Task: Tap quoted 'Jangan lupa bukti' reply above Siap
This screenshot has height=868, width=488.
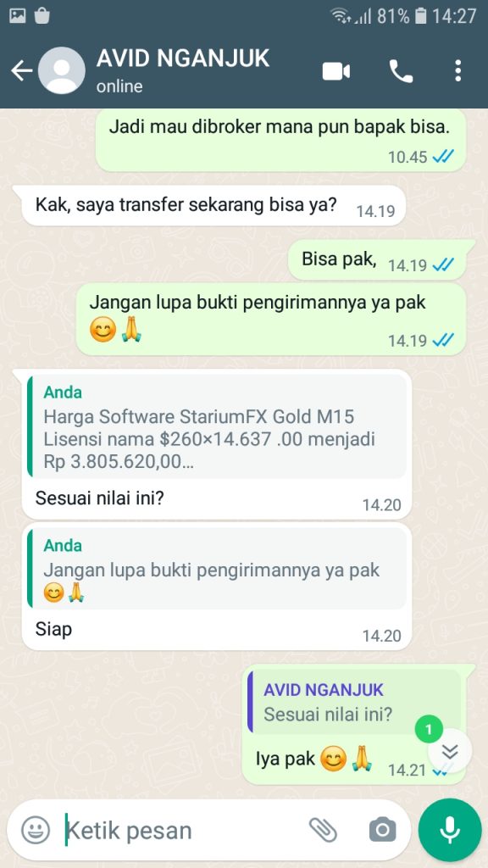Action: [x=218, y=568]
